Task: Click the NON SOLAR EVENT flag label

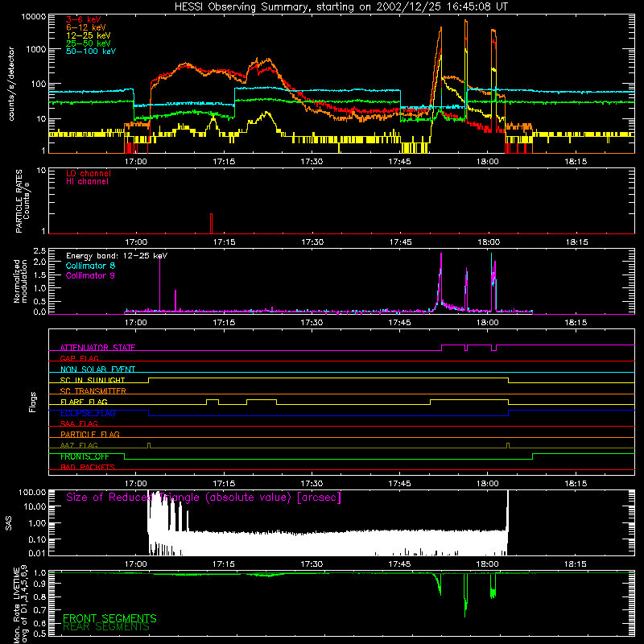Action: pos(97,369)
